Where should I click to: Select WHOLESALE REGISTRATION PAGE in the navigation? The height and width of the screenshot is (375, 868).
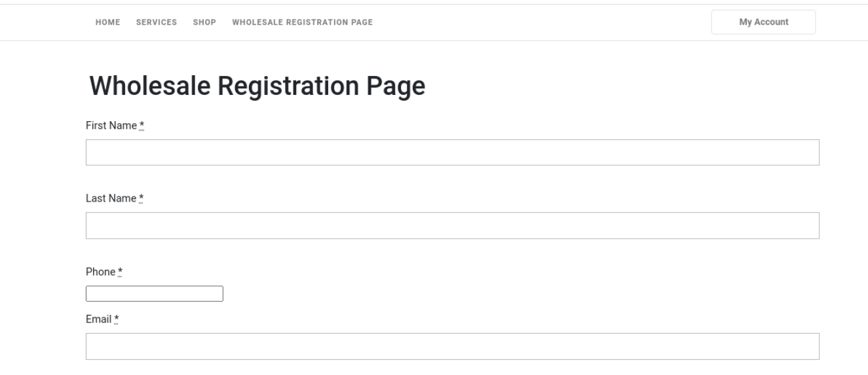(x=303, y=22)
